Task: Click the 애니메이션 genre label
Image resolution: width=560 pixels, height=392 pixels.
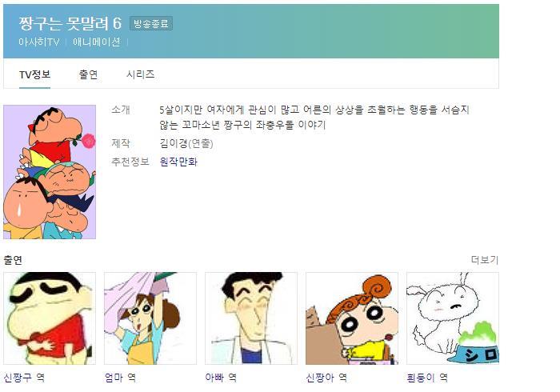Action: [97, 42]
